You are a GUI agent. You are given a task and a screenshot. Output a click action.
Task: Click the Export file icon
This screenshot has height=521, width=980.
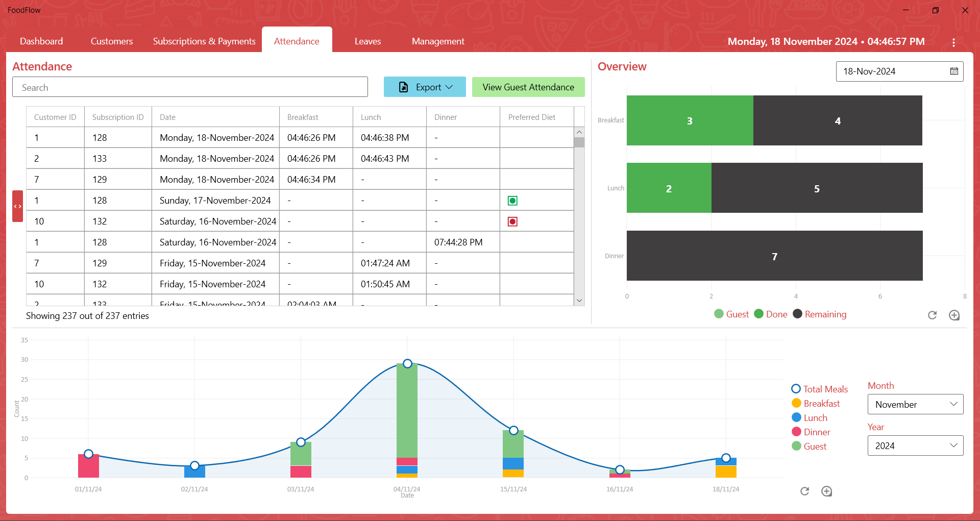(403, 87)
